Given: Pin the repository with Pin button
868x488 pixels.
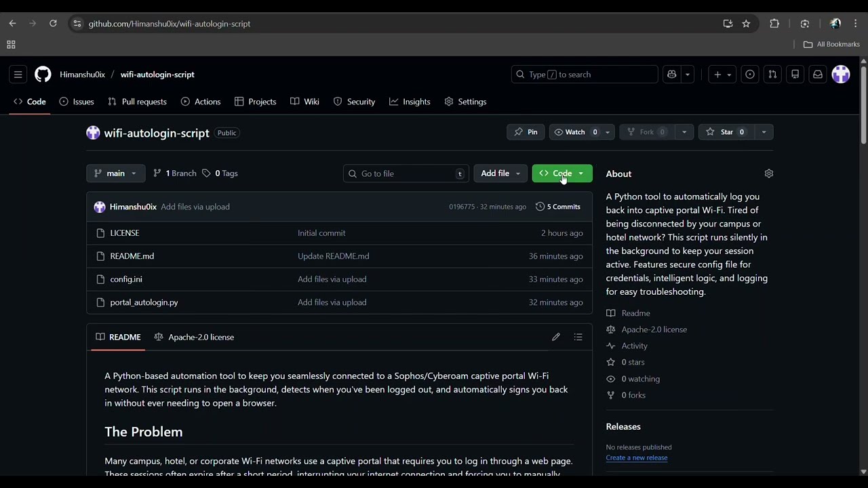Looking at the screenshot, I should click(x=526, y=132).
